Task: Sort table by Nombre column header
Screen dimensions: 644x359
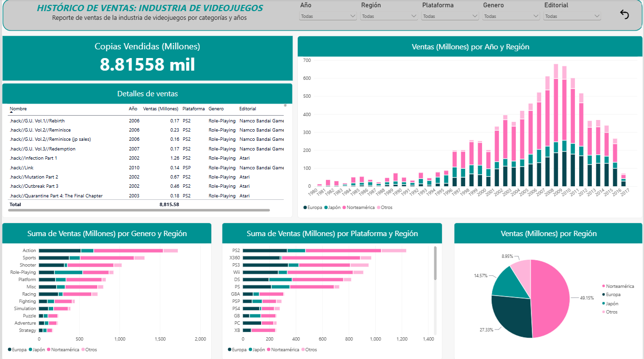Action: coord(18,109)
